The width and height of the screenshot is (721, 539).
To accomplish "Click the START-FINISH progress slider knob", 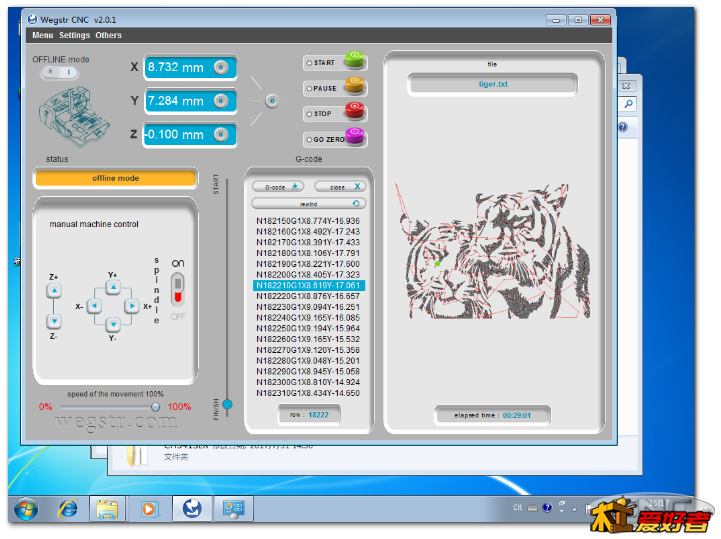I will 227,404.
